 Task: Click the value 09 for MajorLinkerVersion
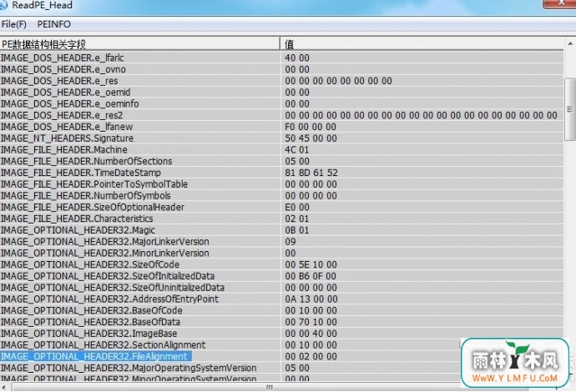(291, 242)
